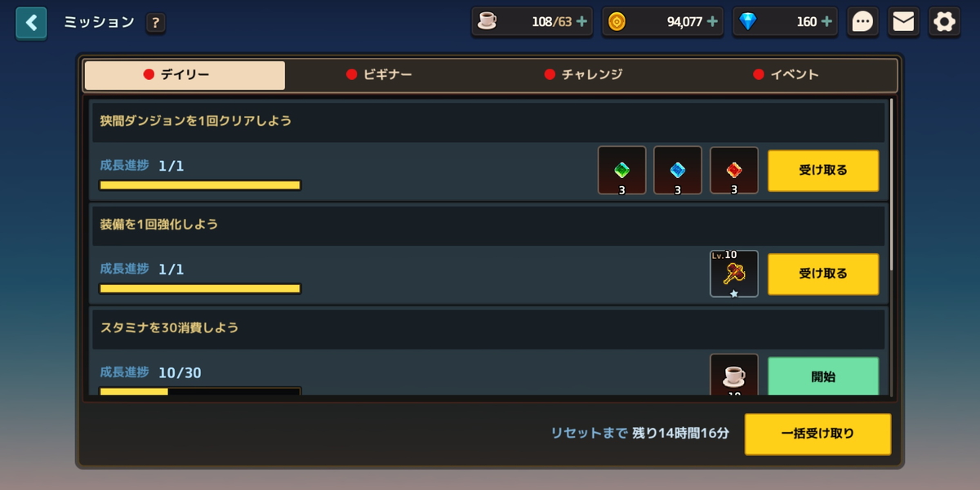Switch to the チャレンジ tab
The image size is (980, 490).
coord(583,74)
